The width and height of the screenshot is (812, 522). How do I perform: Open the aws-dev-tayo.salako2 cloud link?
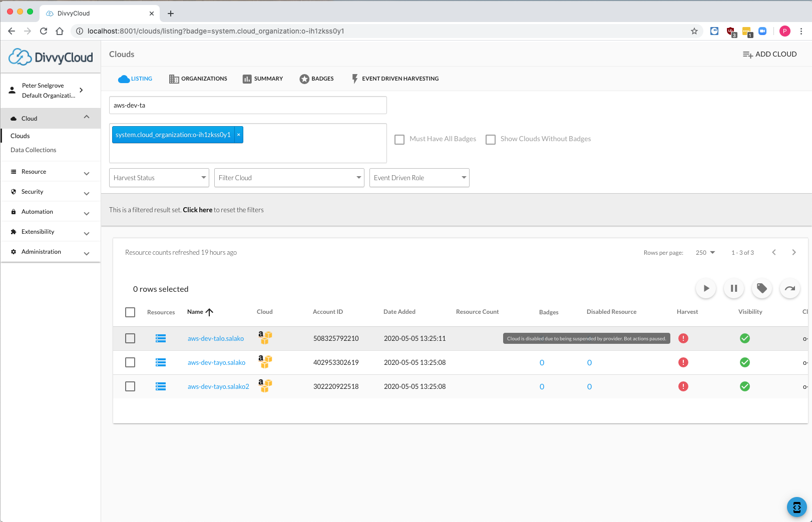coord(218,386)
